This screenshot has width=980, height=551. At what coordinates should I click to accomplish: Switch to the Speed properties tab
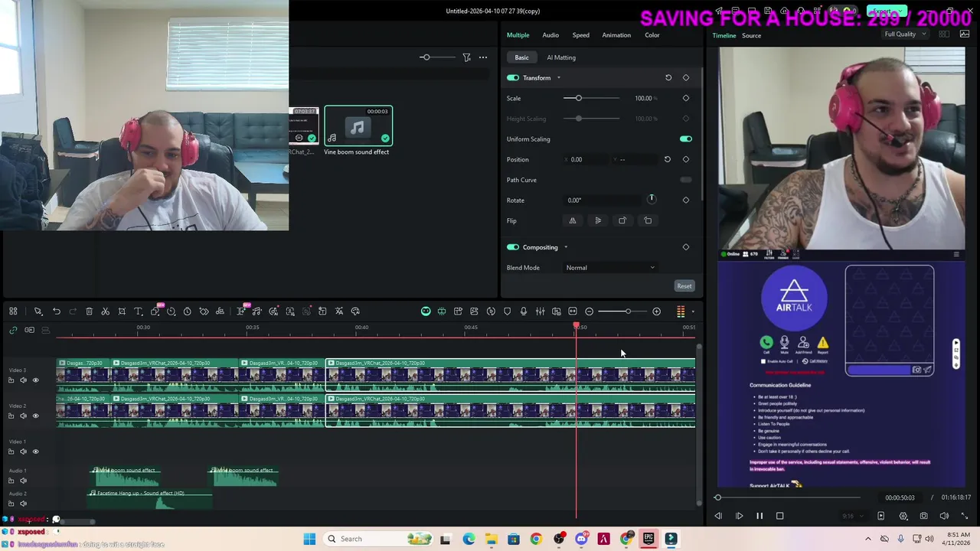pos(581,35)
